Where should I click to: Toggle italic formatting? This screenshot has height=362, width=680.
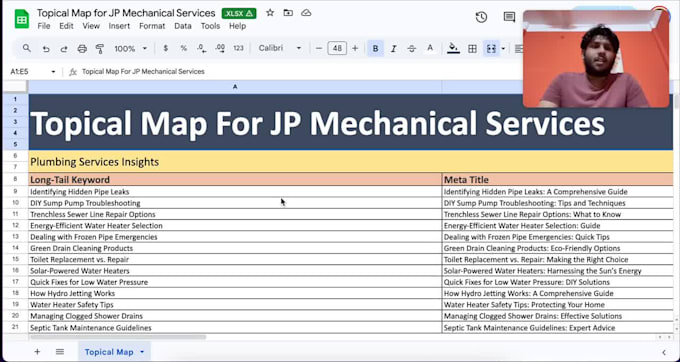393,49
